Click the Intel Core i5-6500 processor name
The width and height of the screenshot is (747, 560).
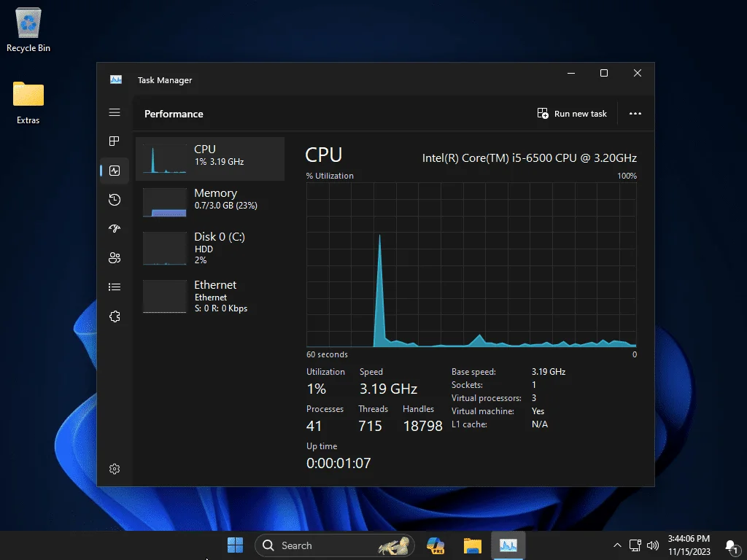[x=530, y=157]
